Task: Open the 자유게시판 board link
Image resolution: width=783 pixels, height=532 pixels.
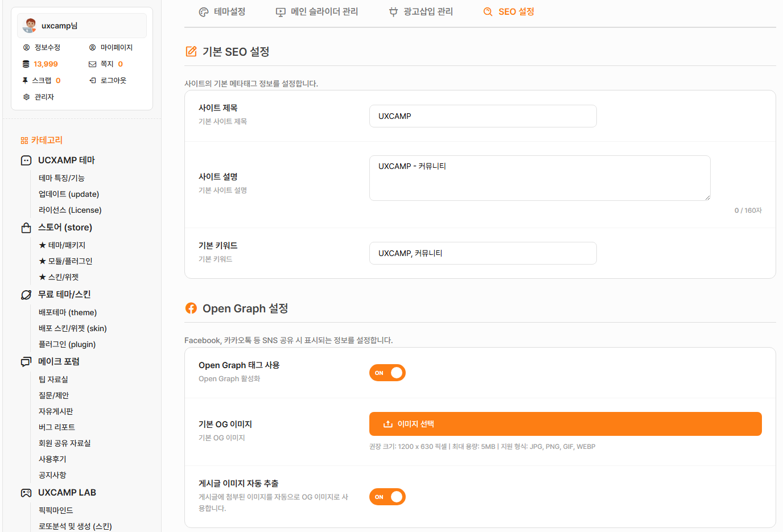Action: 56,411
